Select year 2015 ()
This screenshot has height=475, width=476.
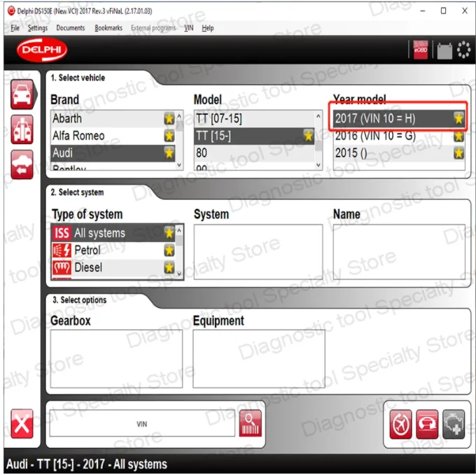[399, 153]
